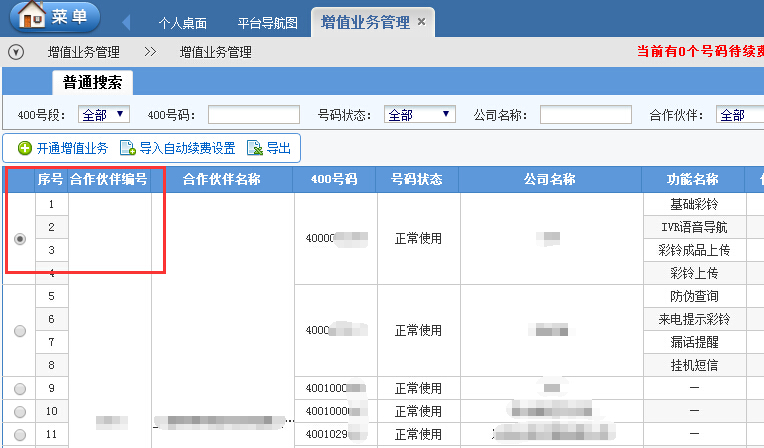Screen dimensions: 764x448
Task: Click the 导入自动续费设置 import icon
Action: (x=128, y=148)
